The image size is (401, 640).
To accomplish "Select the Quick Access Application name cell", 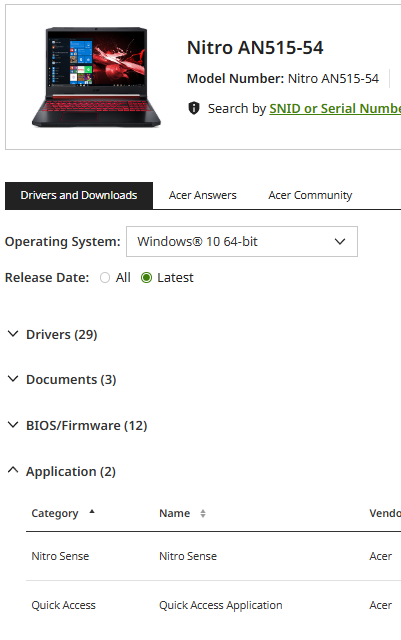I will click(221, 605).
